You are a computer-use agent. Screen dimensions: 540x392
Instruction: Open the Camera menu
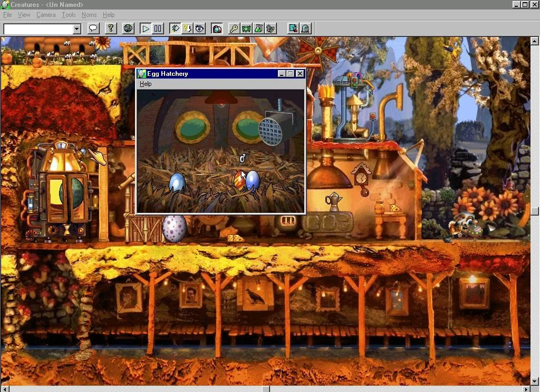[46, 15]
